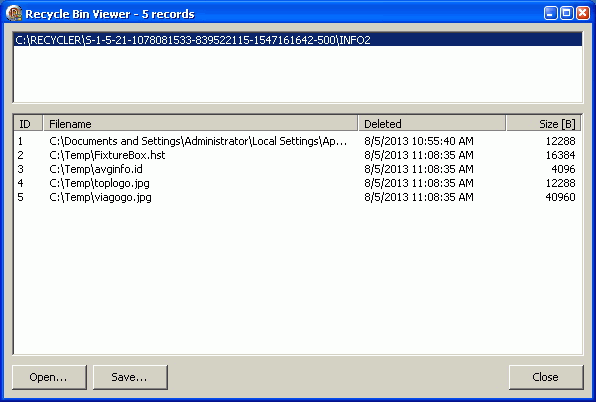The height and width of the screenshot is (402, 596).
Task: Select the avginfo.id record
Action: pyautogui.click(x=298, y=169)
